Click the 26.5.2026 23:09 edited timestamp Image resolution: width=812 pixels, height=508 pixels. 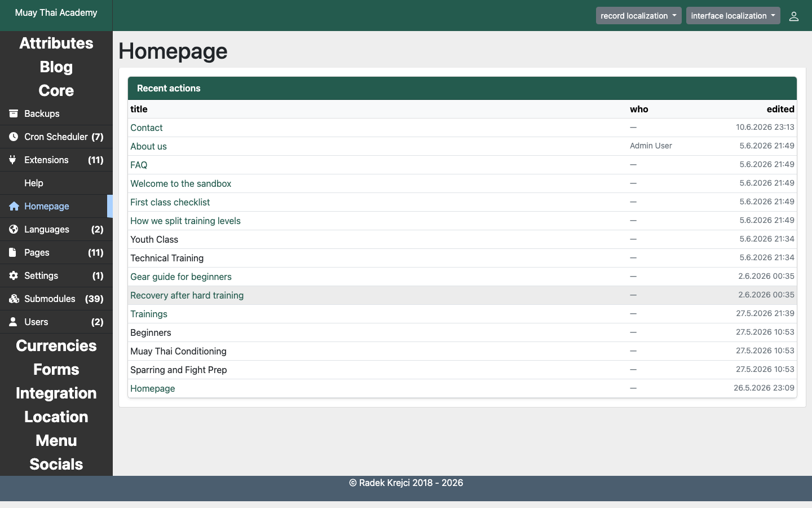coord(764,388)
